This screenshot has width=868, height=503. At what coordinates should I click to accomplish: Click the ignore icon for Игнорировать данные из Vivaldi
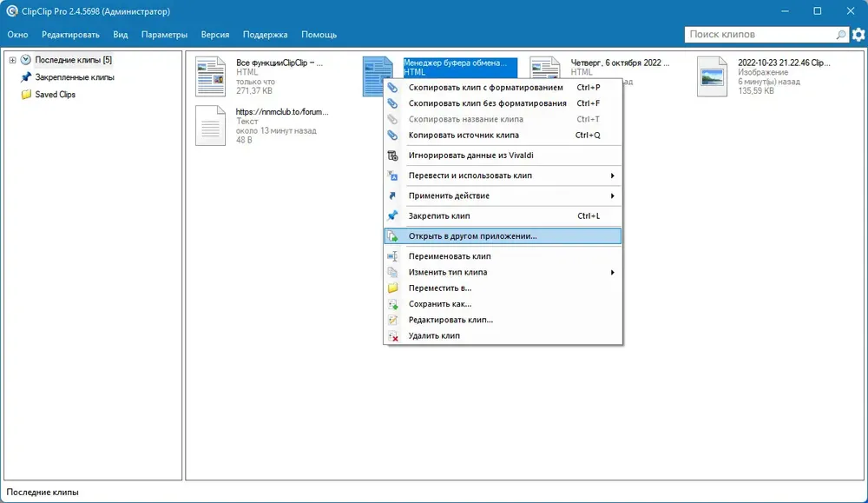click(392, 156)
